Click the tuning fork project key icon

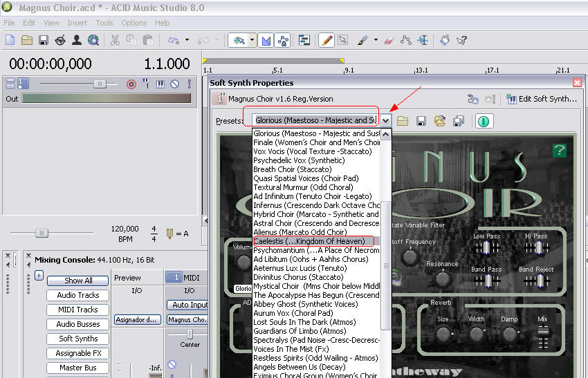coord(169,234)
